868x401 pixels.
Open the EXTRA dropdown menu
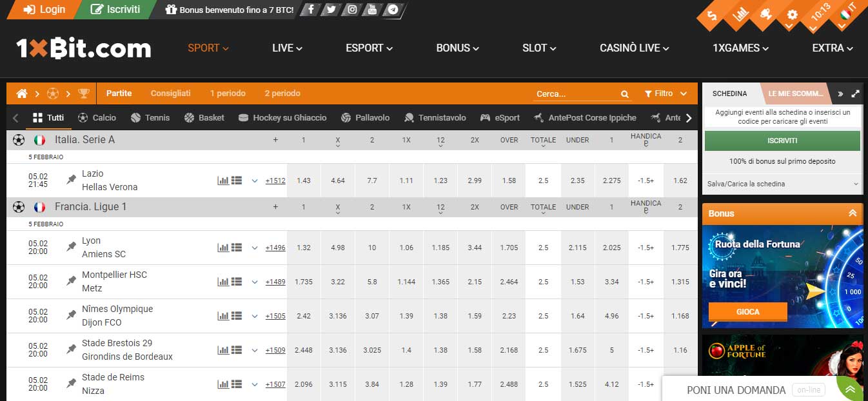833,48
